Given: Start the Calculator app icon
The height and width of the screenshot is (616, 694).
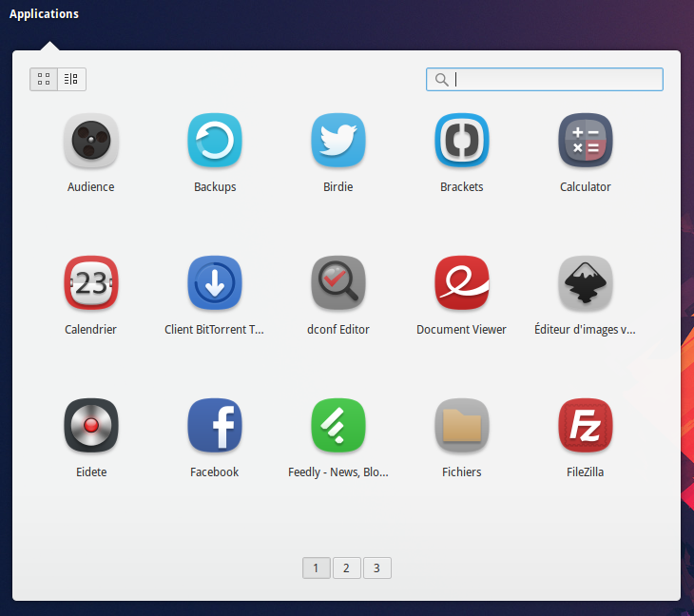Looking at the screenshot, I should 585,141.
